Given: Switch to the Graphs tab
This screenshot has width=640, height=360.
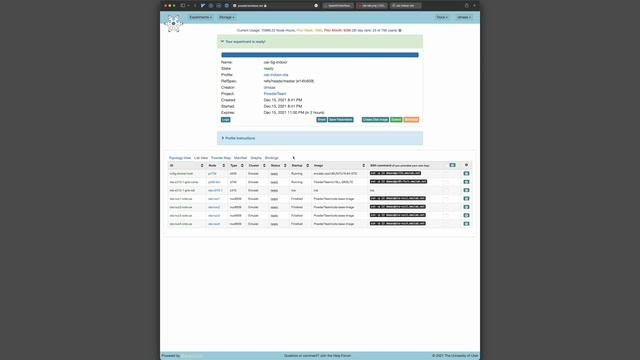Looking at the screenshot, I should (256, 158).
